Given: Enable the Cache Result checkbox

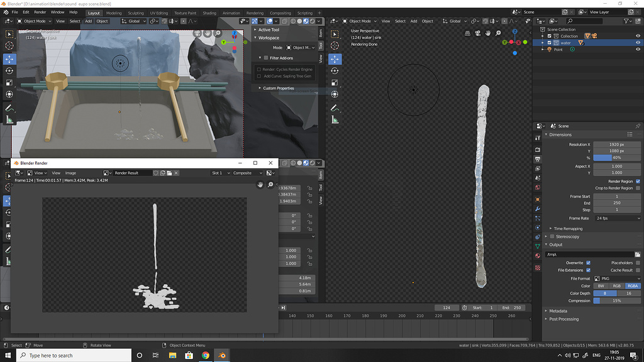Looking at the screenshot, I should tap(638, 270).
